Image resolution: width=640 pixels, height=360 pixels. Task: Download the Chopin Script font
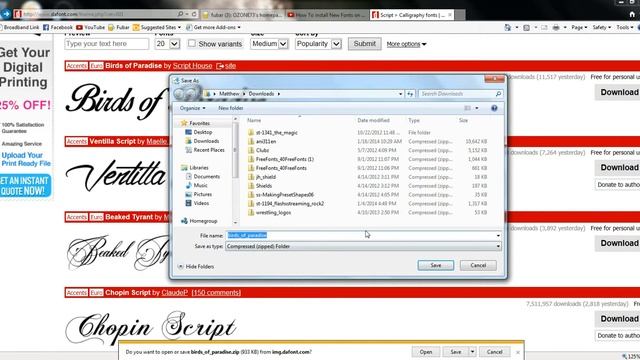618,319
